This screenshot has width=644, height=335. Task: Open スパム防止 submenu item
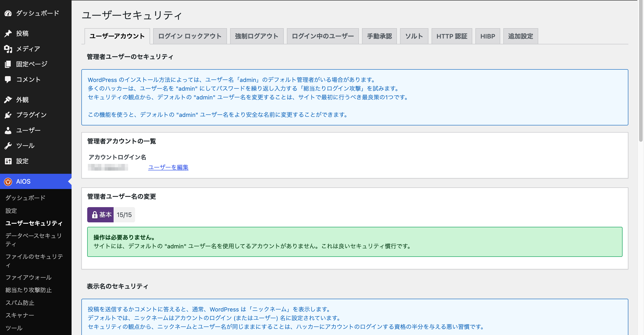[20, 303]
